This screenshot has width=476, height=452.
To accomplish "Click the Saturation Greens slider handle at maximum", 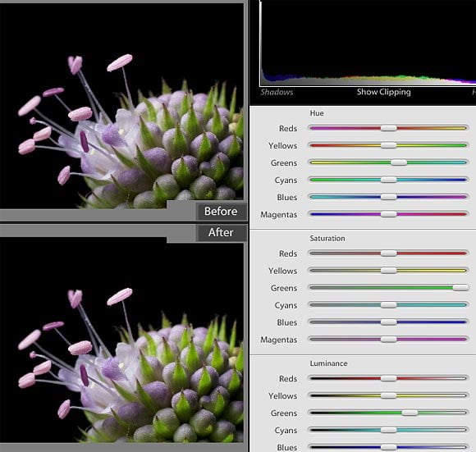I will [461, 288].
